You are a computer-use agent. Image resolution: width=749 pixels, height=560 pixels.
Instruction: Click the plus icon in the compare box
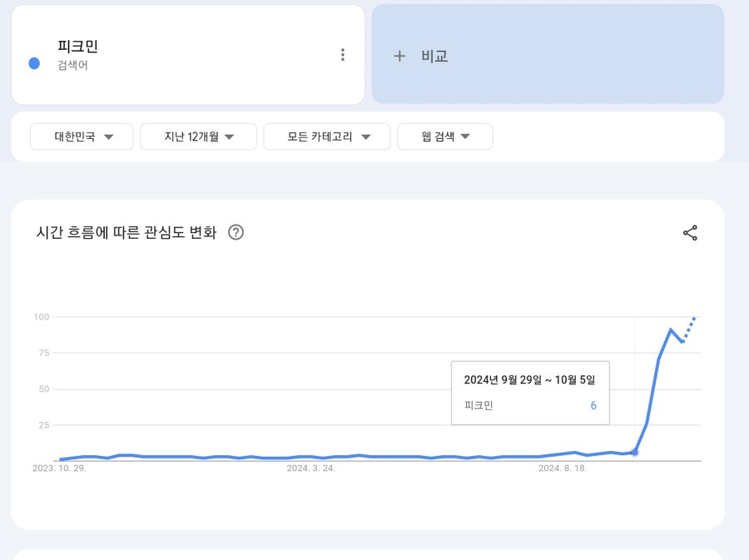399,56
